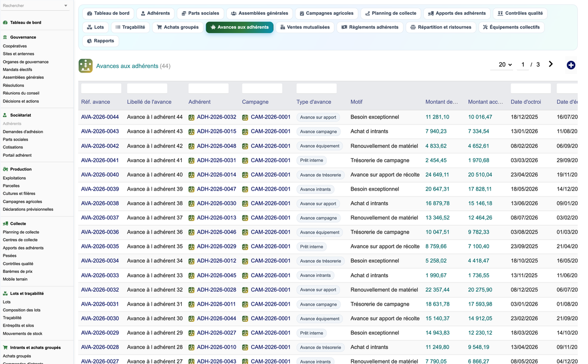Open avance AVA-2026-0040 link
The width and height of the screenshot is (588, 364).
pos(100,175)
